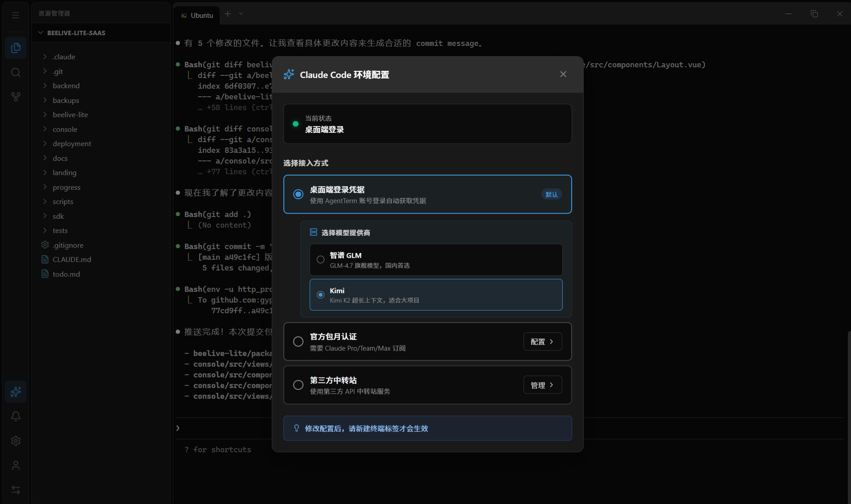This screenshot has width=851, height=504.
Task: Select the 官方包月认证 radio option
Action: (x=298, y=341)
